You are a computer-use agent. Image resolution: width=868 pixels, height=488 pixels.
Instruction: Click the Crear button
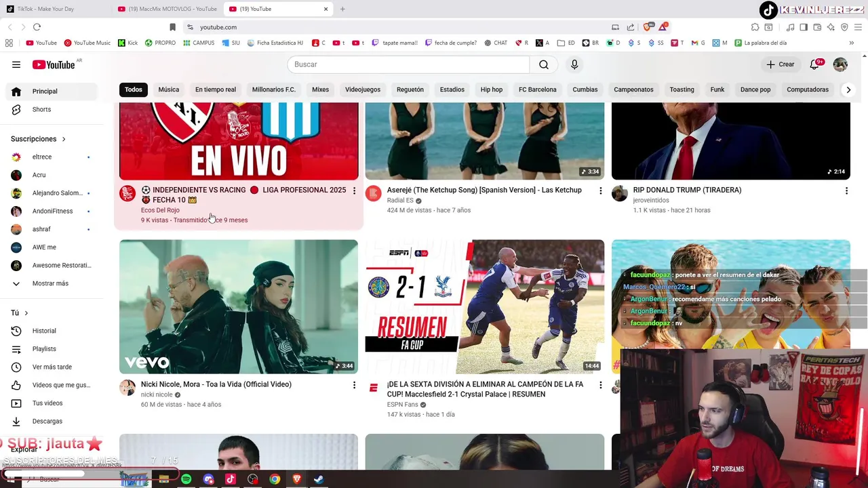point(781,64)
